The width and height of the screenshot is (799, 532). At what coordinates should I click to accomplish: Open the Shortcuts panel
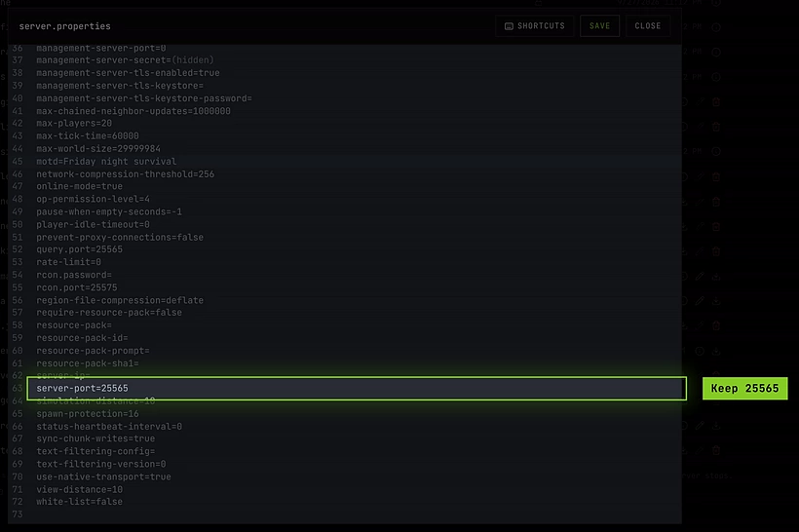(x=535, y=26)
